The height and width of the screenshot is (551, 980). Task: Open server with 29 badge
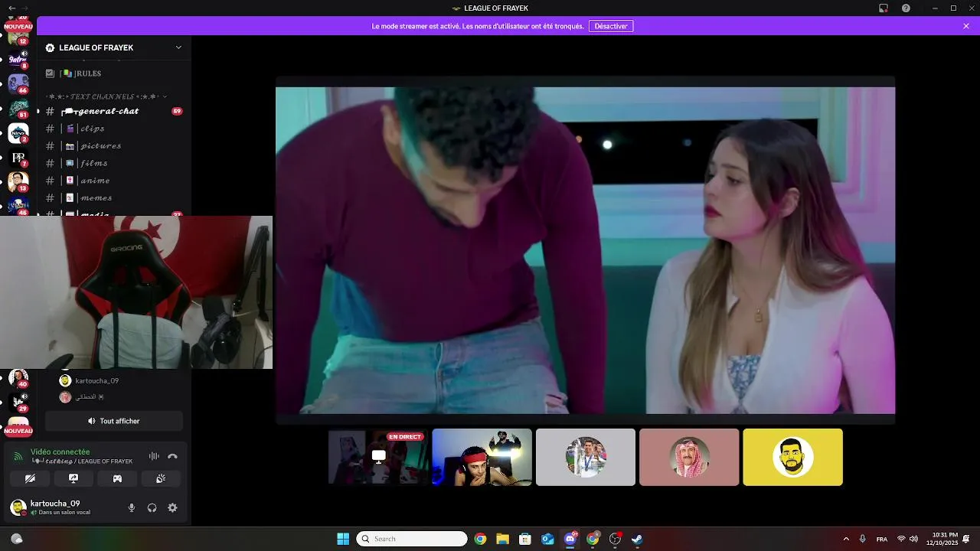coord(18,402)
